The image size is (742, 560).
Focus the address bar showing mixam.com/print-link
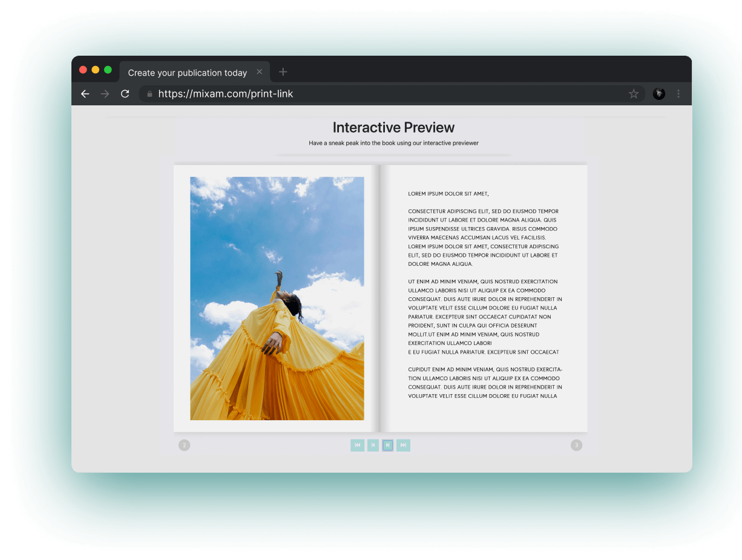[x=387, y=94]
